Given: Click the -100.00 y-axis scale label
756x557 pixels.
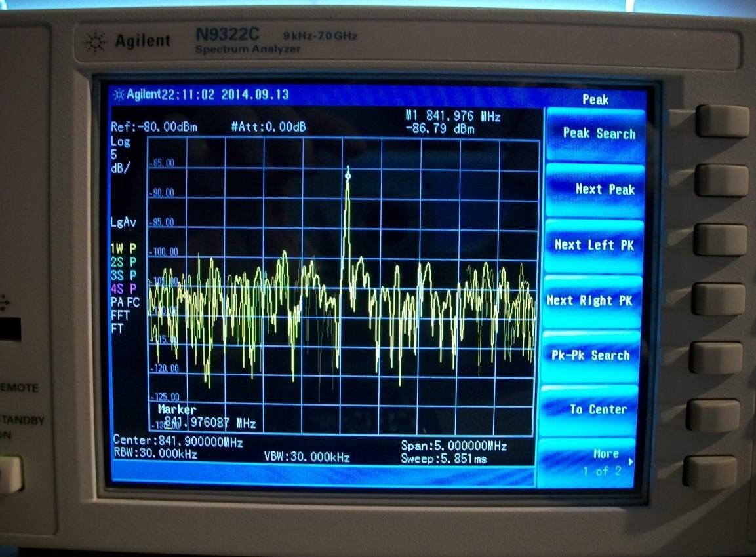Looking at the screenshot, I should point(165,252).
